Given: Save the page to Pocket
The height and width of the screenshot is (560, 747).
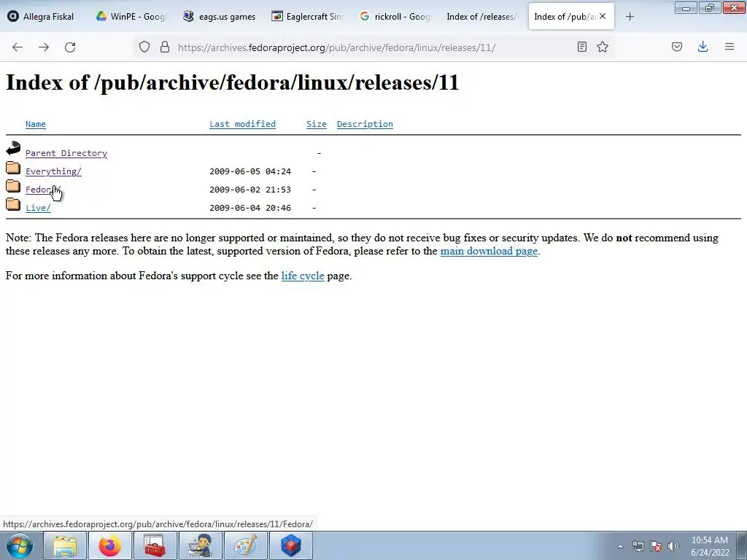Looking at the screenshot, I should tap(677, 47).
